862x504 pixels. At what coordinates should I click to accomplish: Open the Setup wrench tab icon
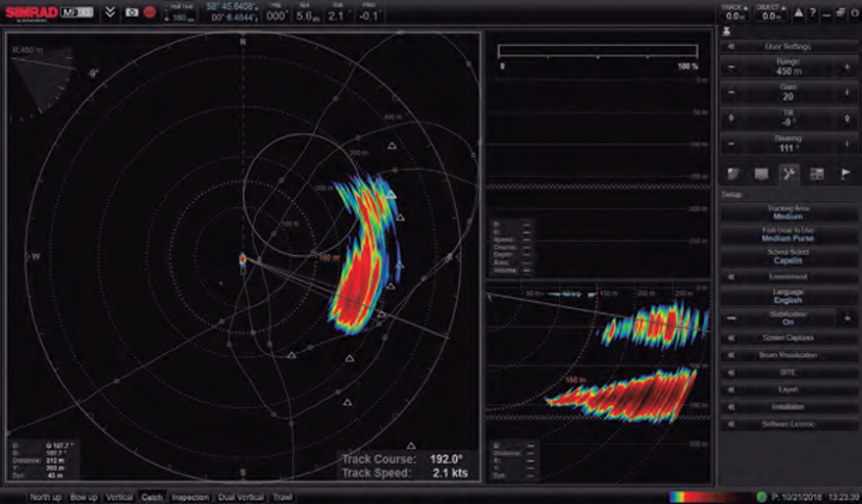click(x=787, y=174)
